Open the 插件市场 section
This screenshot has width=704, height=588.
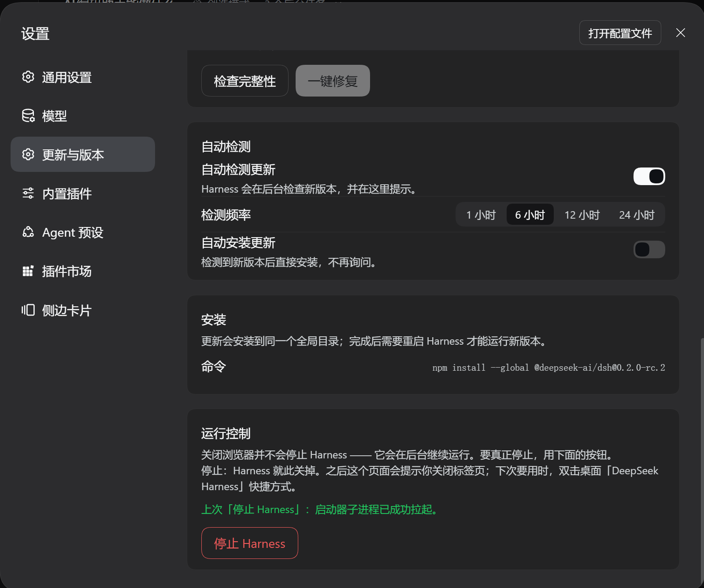[x=83, y=271]
